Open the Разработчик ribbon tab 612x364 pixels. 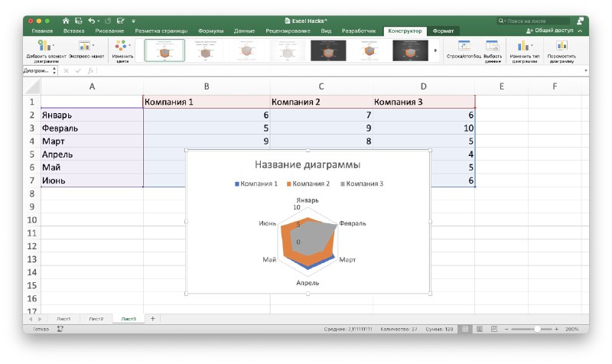[359, 31]
